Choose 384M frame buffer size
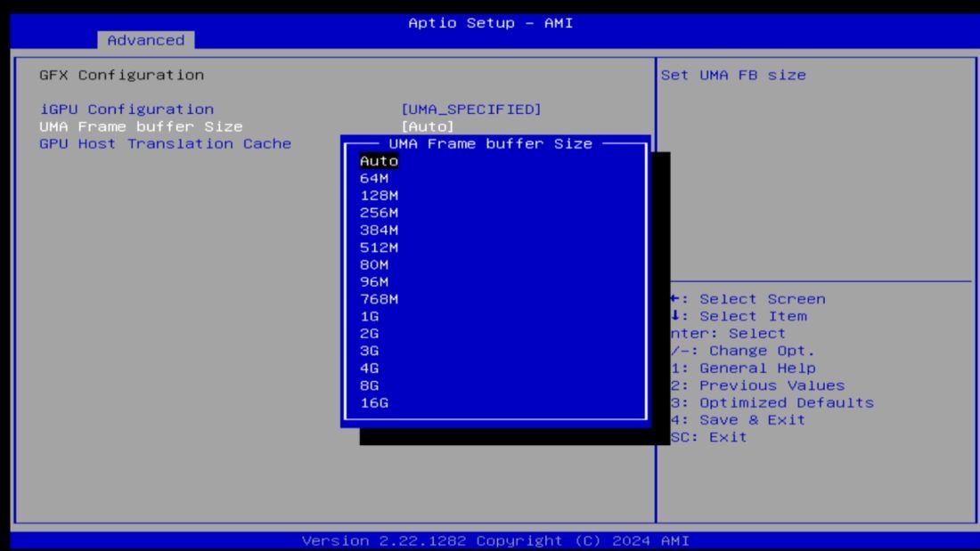Image resolution: width=980 pixels, height=551 pixels. tap(379, 230)
